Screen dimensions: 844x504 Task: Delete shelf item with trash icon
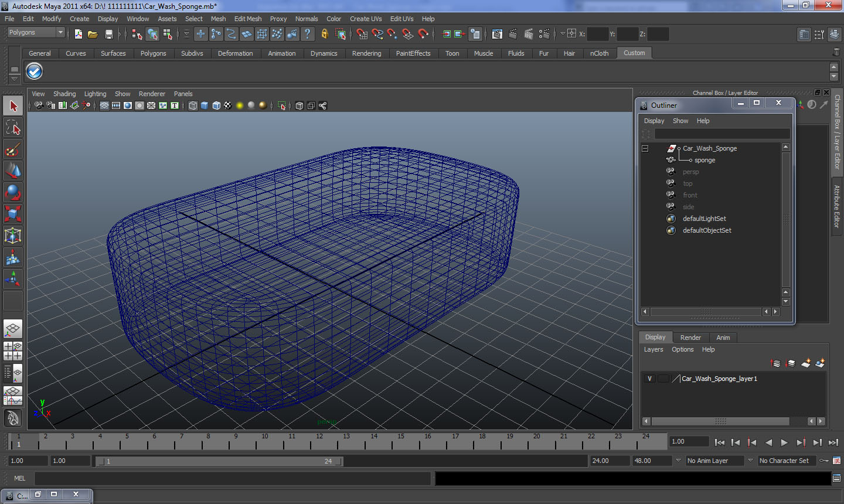coord(836,52)
